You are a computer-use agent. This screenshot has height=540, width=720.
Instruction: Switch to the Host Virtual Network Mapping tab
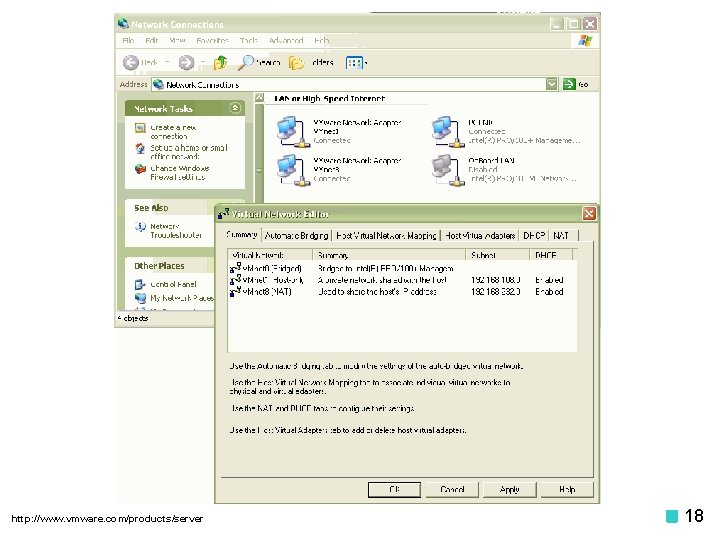click(x=386, y=236)
